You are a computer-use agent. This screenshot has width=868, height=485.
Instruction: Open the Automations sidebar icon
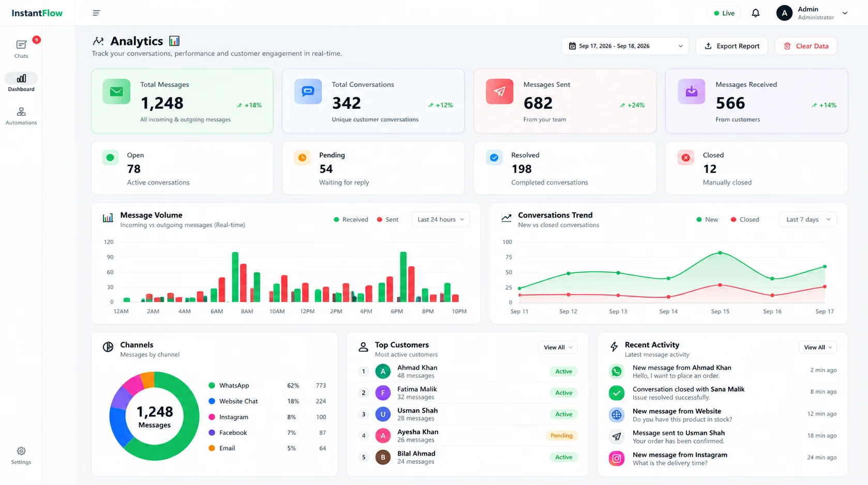pos(21,112)
